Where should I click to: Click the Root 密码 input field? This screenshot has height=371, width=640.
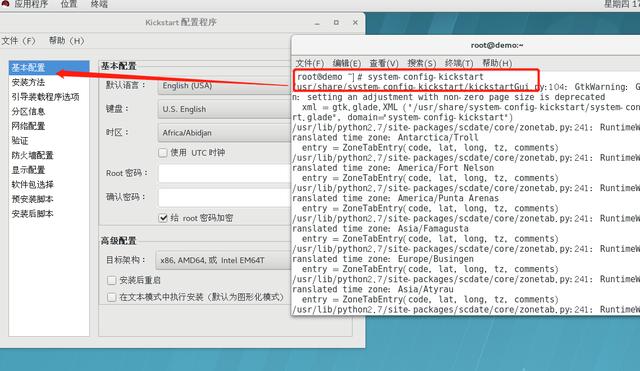[x=225, y=173]
